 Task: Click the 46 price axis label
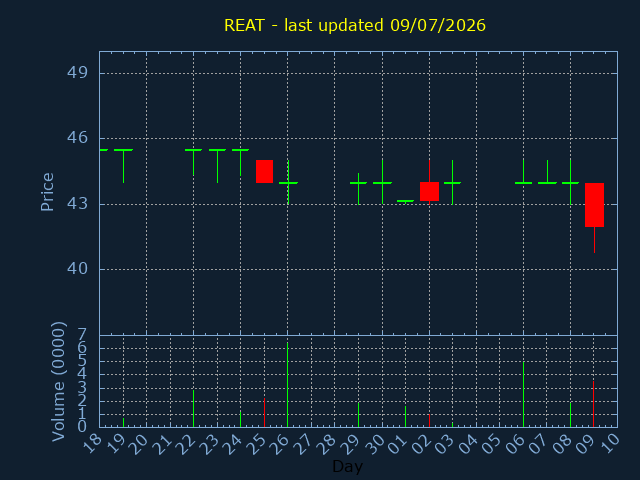point(77,138)
